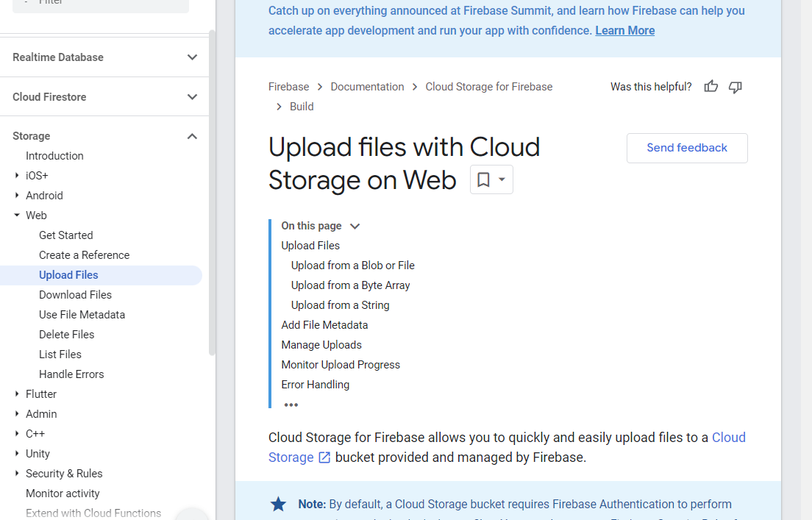Expand the Flutter tree item

(17, 393)
